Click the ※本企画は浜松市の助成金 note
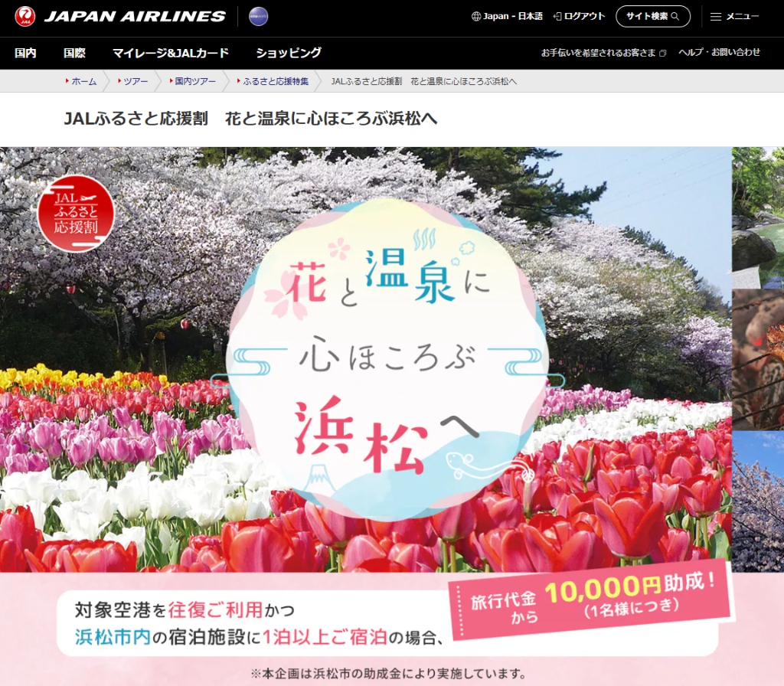Viewport: 784px width, 686px height. (388, 674)
